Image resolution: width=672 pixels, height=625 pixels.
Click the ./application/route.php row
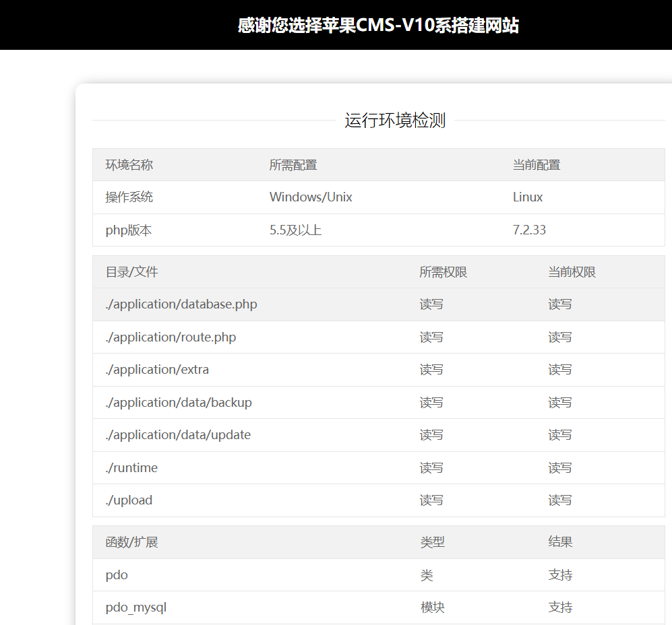pyautogui.click(x=379, y=337)
